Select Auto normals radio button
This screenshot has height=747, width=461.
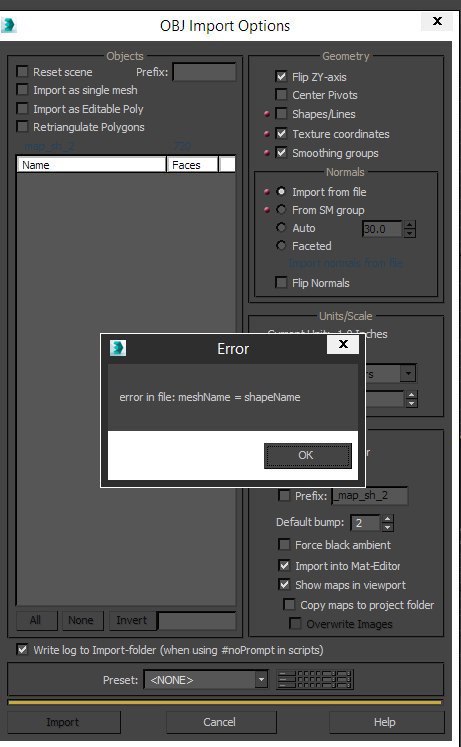click(281, 228)
